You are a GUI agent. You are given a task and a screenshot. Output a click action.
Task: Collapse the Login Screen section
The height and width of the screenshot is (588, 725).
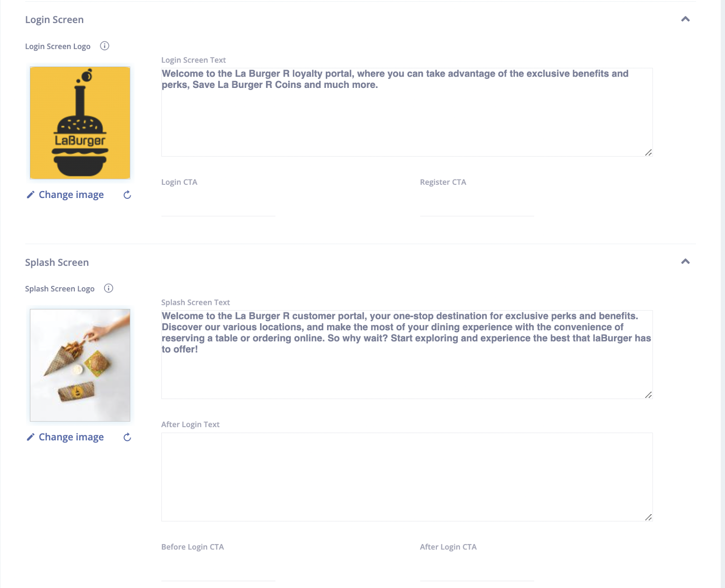[x=686, y=19]
